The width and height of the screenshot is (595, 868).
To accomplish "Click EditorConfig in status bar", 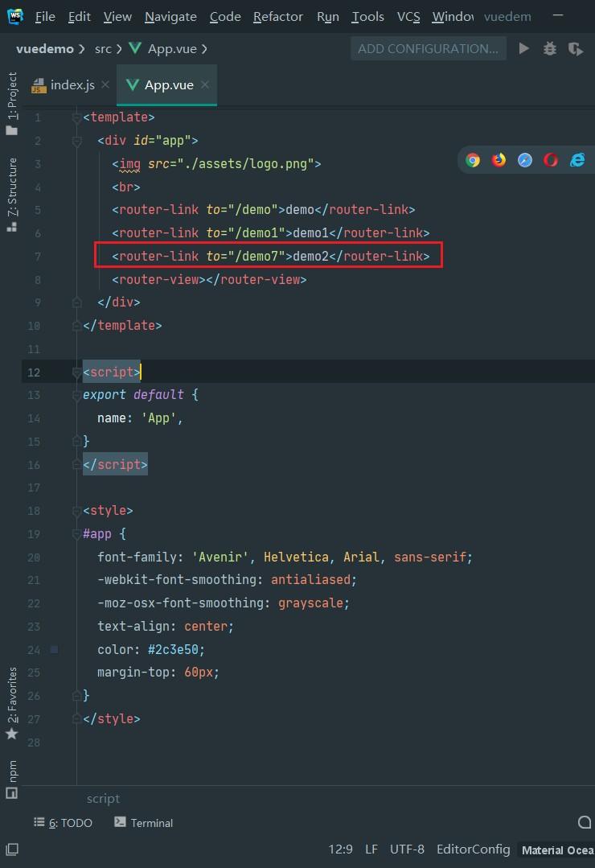I will pyautogui.click(x=474, y=849).
